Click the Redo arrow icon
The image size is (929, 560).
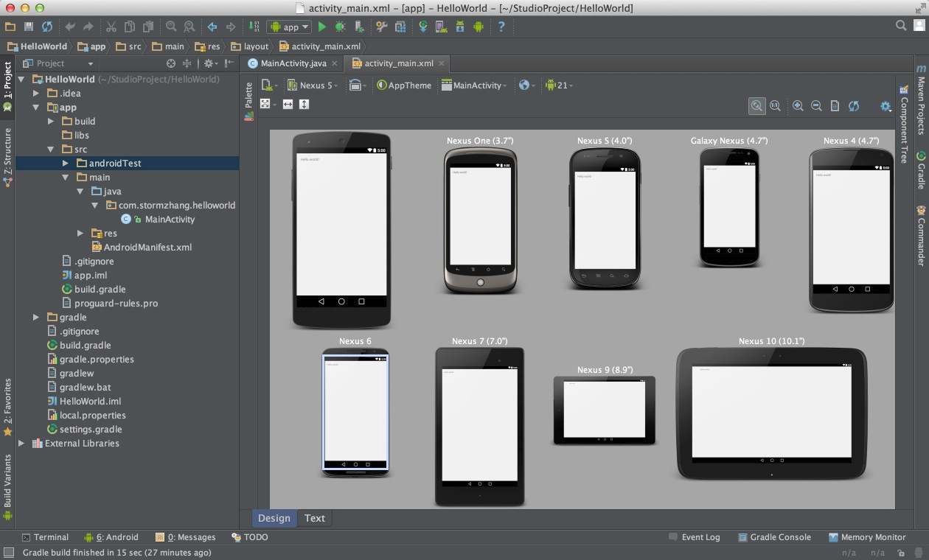88,27
